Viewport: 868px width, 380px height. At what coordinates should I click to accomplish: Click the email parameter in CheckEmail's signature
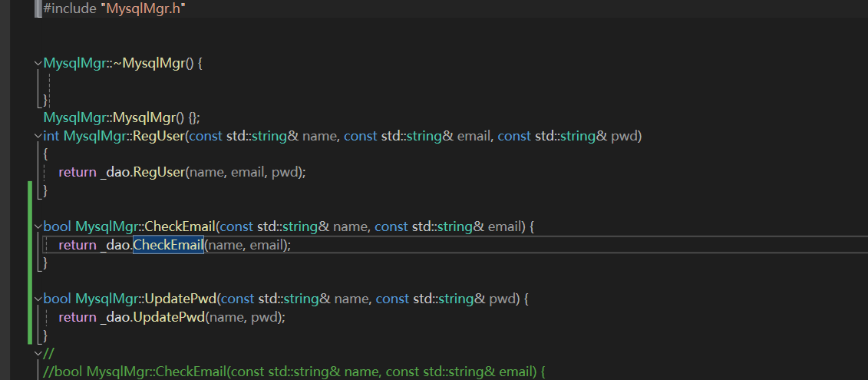(503, 226)
